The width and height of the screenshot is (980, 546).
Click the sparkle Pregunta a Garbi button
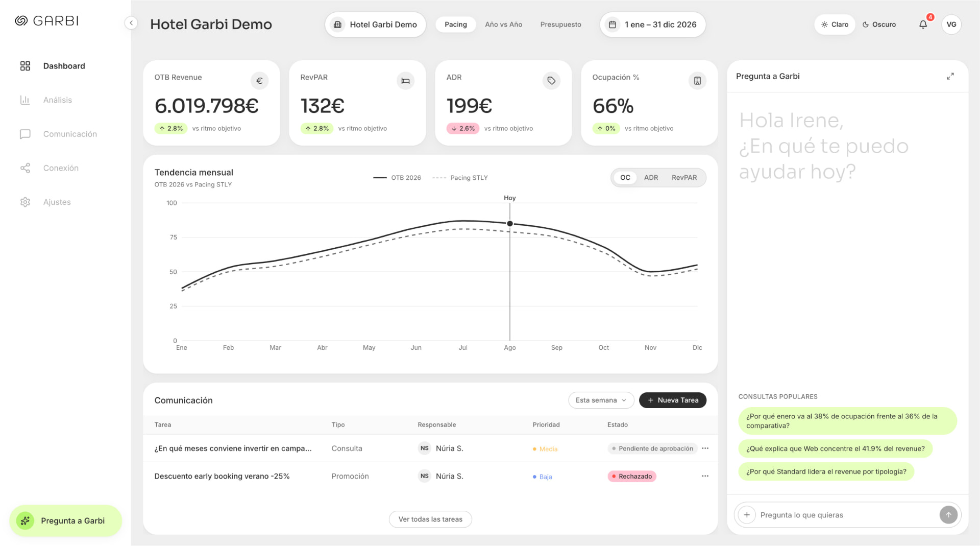click(66, 520)
